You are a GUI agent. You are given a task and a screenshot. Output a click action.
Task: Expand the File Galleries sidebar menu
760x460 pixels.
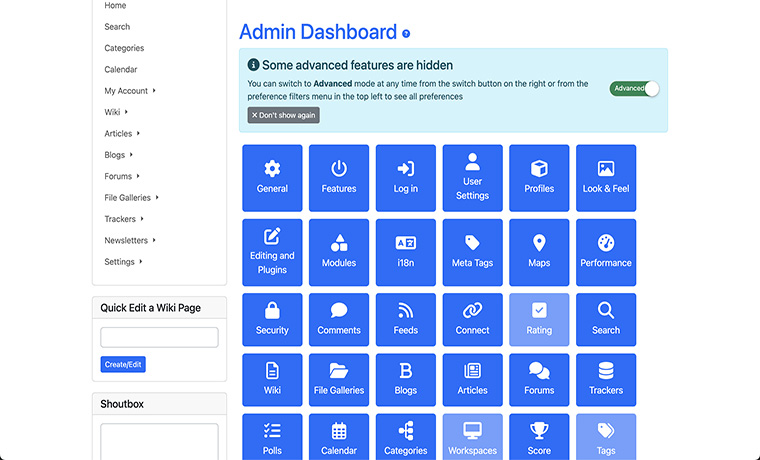pyautogui.click(x=131, y=198)
